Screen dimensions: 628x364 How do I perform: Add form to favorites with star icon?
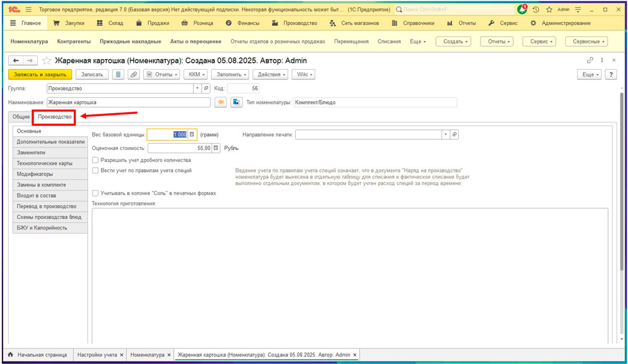click(x=46, y=61)
